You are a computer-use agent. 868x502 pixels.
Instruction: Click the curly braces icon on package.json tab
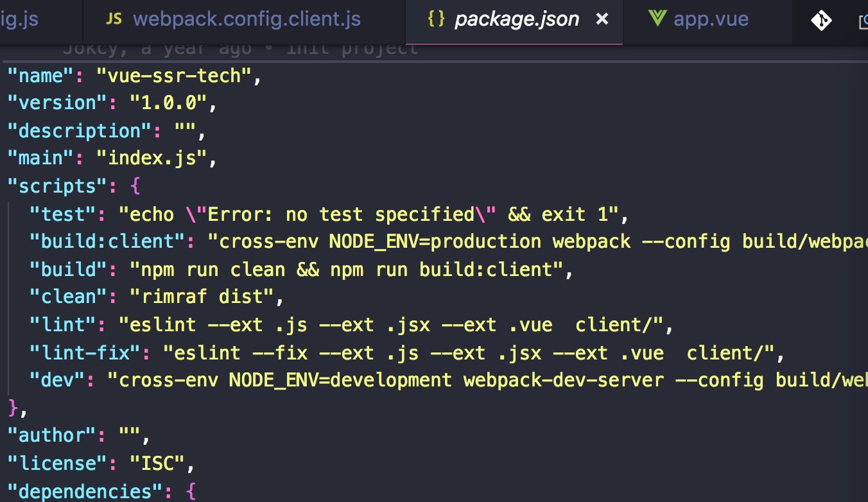coord(436,19)
